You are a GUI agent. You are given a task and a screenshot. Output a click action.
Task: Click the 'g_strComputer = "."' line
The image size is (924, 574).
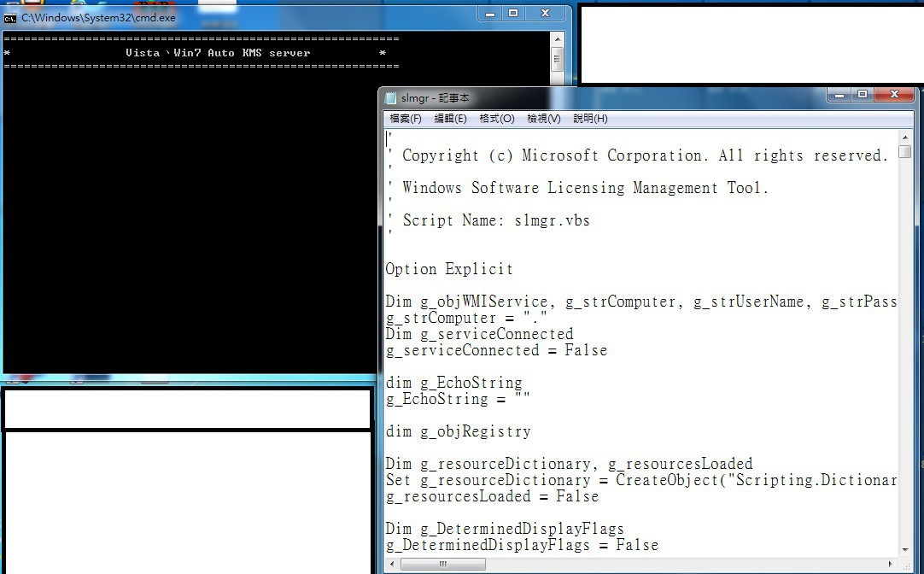coord(466,319)
